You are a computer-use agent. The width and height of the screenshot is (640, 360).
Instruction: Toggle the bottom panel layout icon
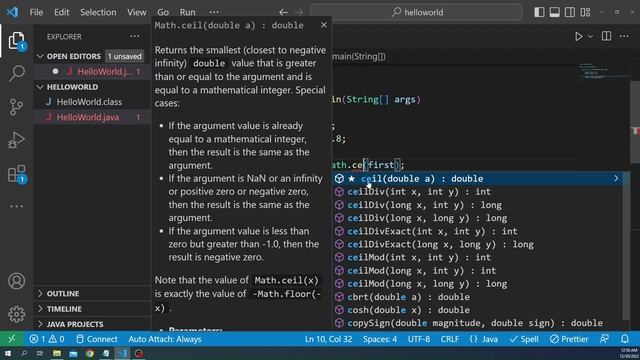(554, 12)
